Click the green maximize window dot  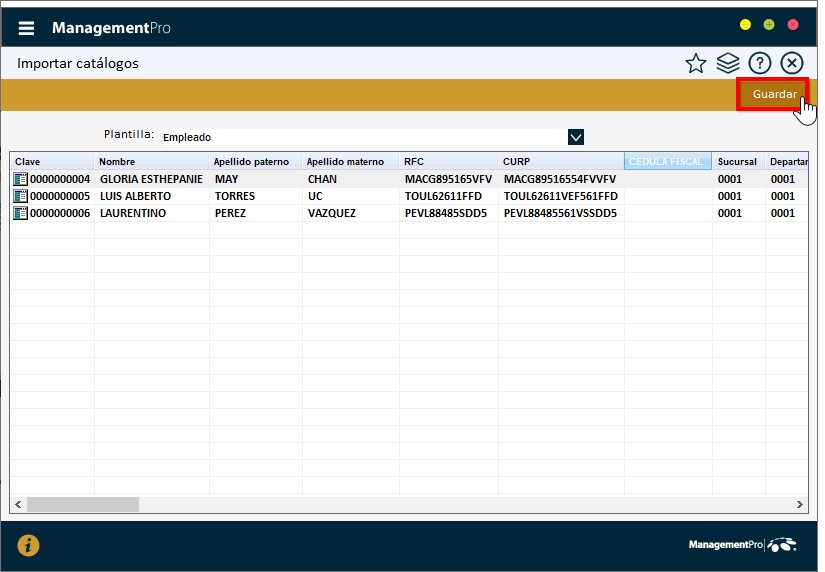[x=769, y=25]
